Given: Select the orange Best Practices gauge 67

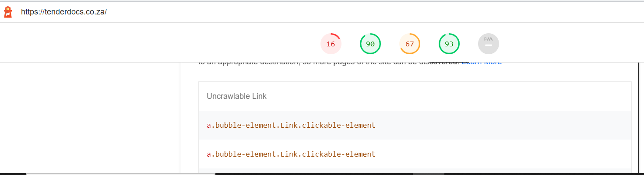Looking at the screenshot, I should click(410, 44).
